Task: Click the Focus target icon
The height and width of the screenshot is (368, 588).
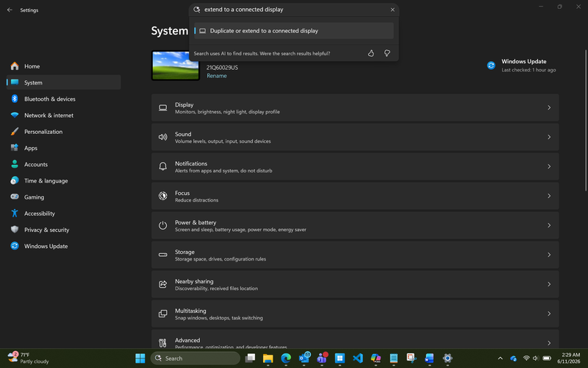Action: [x=162, y=196]
